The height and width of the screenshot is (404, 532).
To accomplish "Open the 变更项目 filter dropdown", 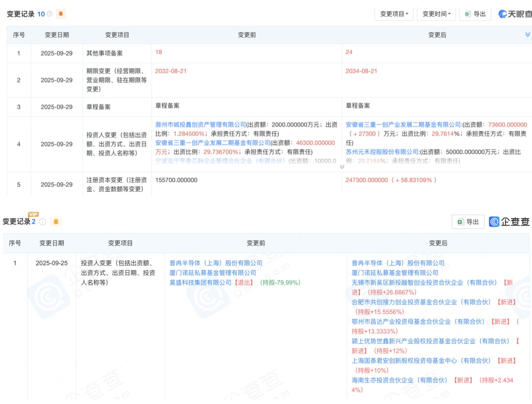I will (394, 14).
